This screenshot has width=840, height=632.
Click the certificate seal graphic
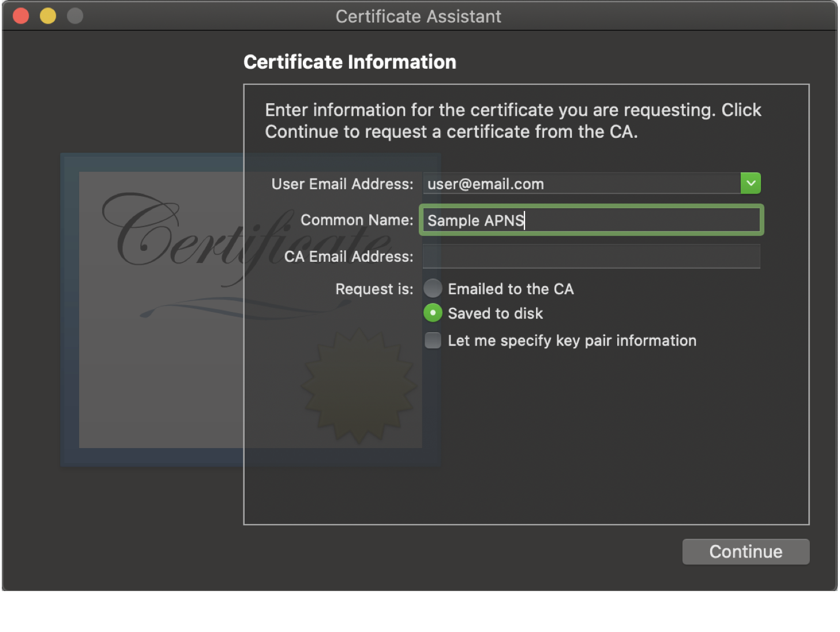point(358,386)
